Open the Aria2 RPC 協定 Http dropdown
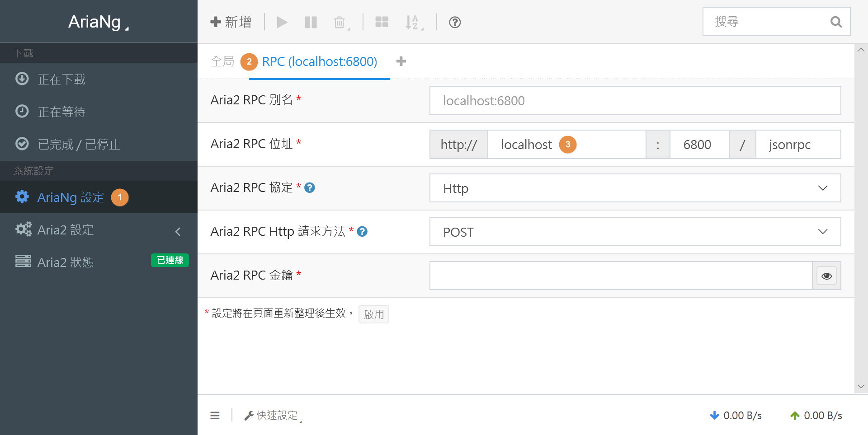The image size is (868, 435). coord(635,188)
